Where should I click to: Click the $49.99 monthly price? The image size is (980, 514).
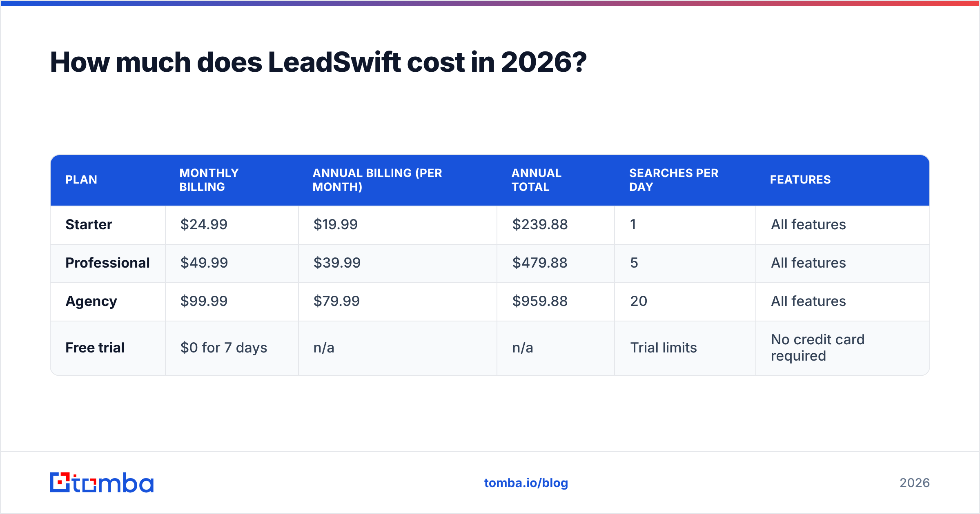pyautogui.click(x=204, y=263)
